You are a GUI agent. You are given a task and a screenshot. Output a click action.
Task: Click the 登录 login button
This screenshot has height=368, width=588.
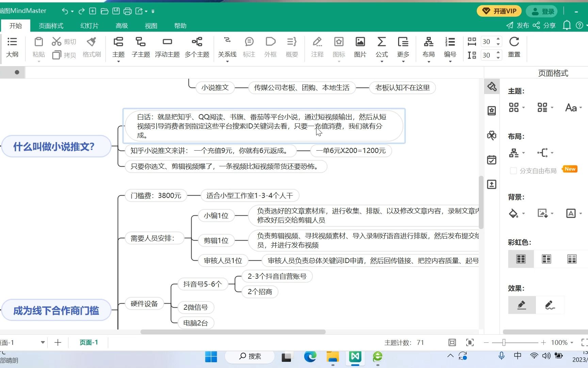point(542,11)
